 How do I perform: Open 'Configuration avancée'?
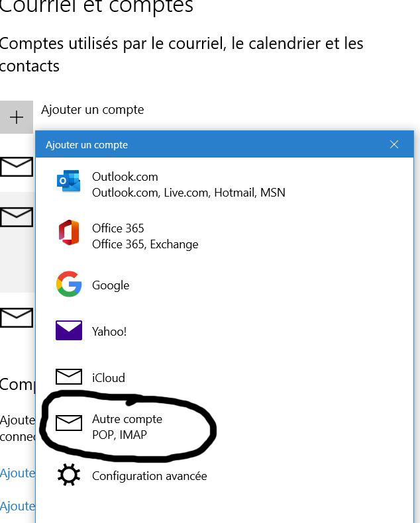point(150,476)
